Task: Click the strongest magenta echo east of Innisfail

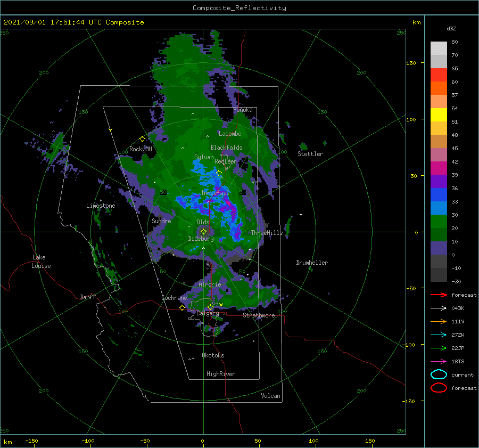Action: (x=229, y=203)
